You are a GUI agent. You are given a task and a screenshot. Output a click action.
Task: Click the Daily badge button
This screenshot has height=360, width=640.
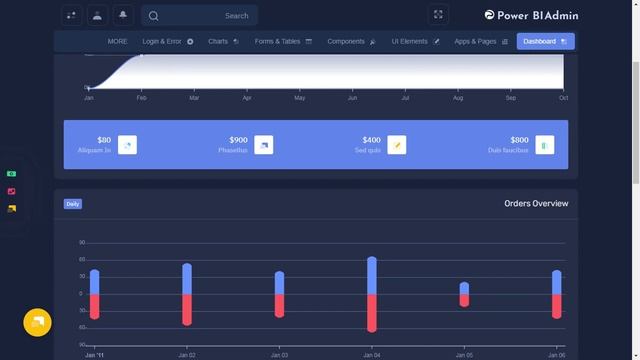pyautogui.click(x=73, y=204)
